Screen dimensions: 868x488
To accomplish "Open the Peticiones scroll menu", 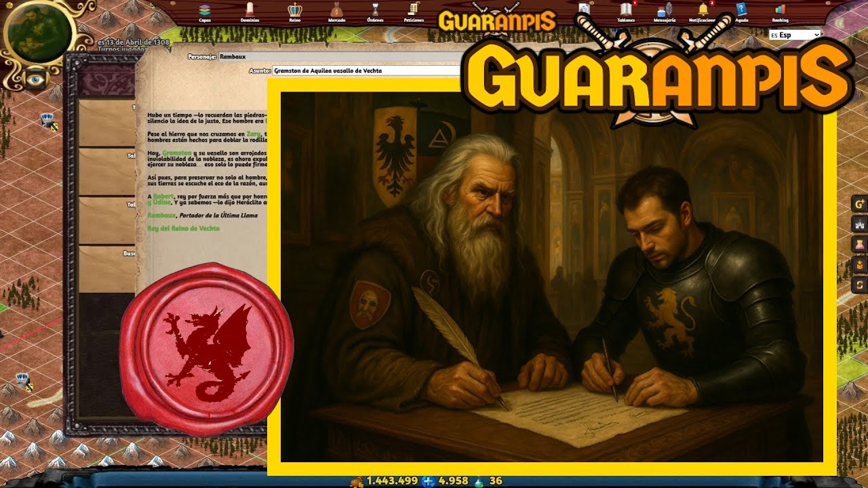I will pyautogui.click(x=414, y=12).
